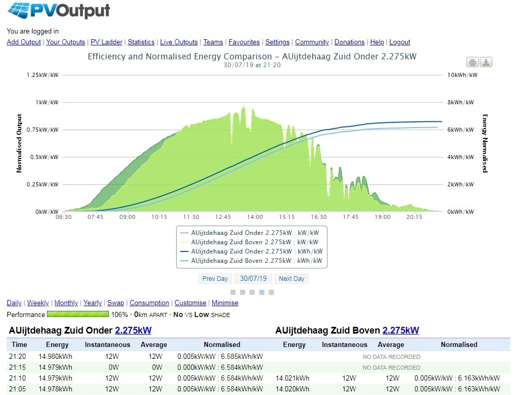Click the Minimise link

[x=225, y=303]
